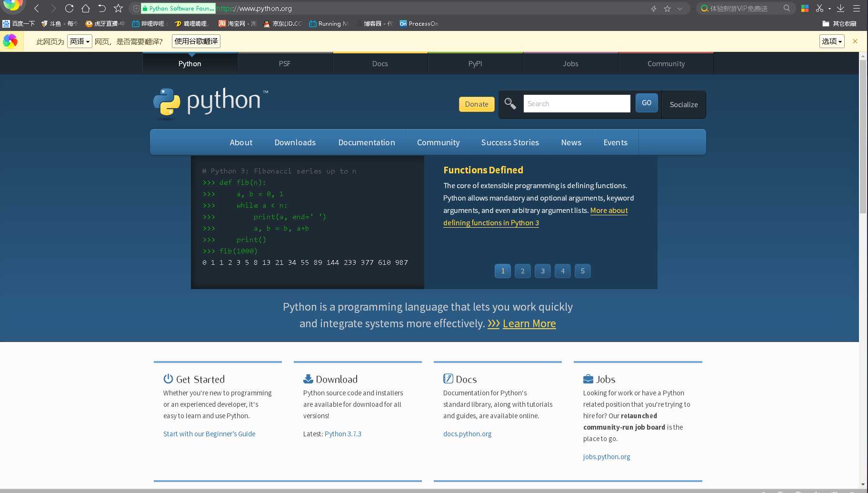Open the Success Stories menu item
The height and width of the screenshot is (493, 868).
point(510,142)
